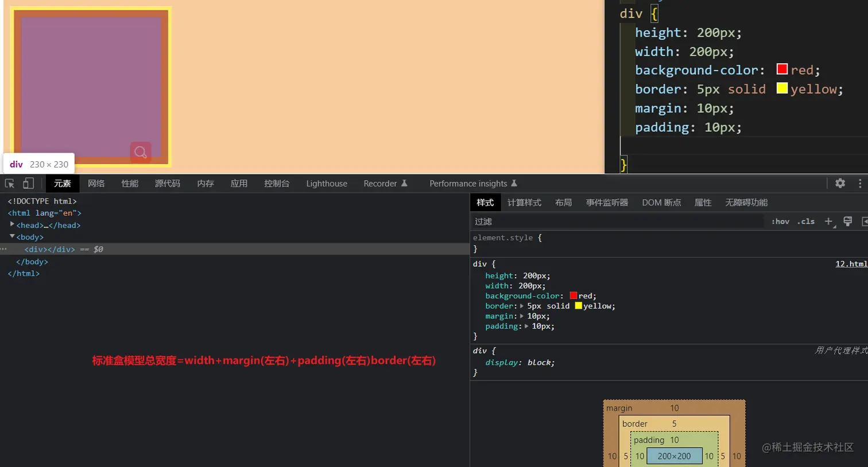This screenshot has width=868, height=467.
Task: Select the DOM 断点 subtab
Action: [x=661, y=203]
